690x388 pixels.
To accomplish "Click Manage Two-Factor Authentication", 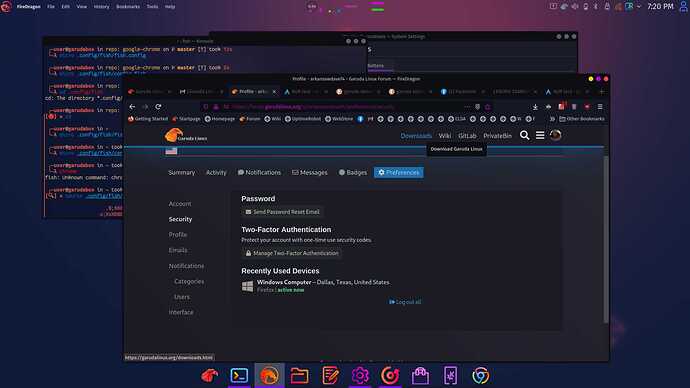I will 292,253.
